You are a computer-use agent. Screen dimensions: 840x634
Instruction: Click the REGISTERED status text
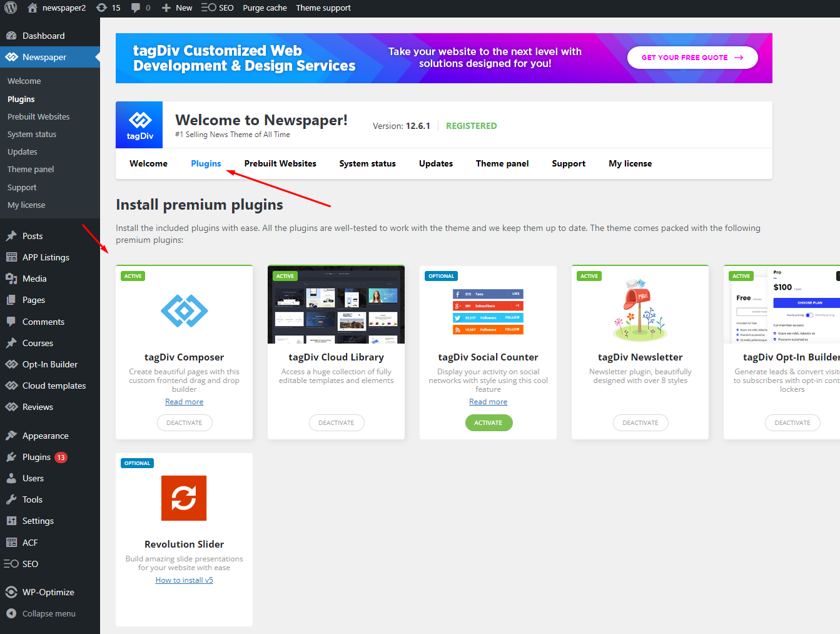pos(472,126)
